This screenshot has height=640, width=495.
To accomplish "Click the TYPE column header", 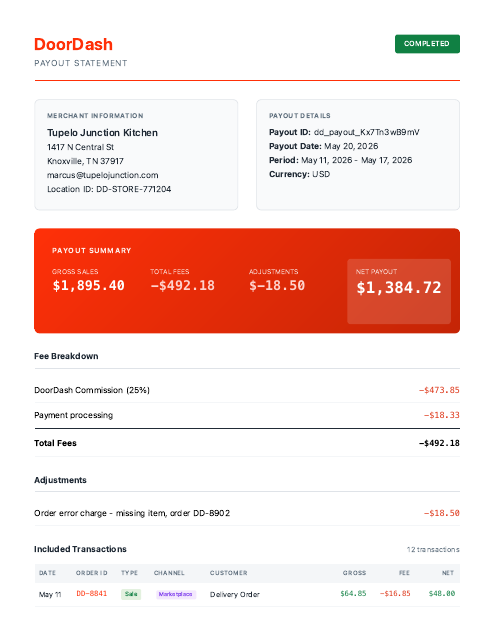I will click(129, 573).
